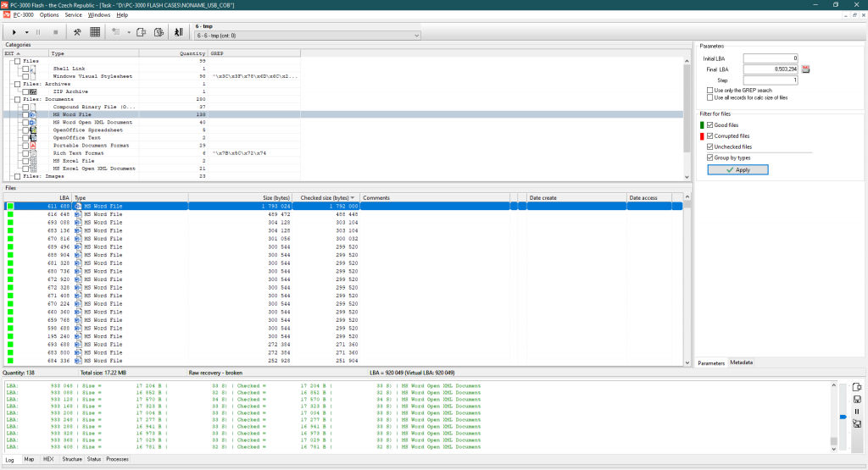This screenshot has width=868, height=470.
Task: Pause log output with the pause icon
Action: click(x=857, y=412)
